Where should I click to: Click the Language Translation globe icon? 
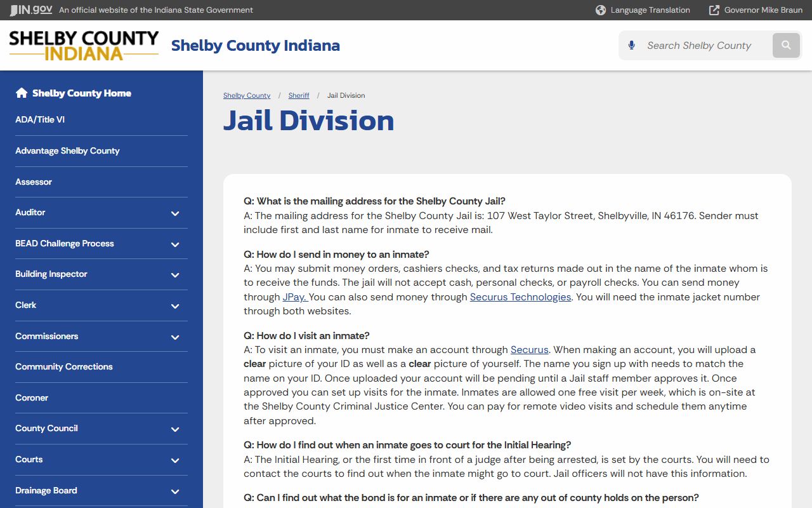[601, 10]
